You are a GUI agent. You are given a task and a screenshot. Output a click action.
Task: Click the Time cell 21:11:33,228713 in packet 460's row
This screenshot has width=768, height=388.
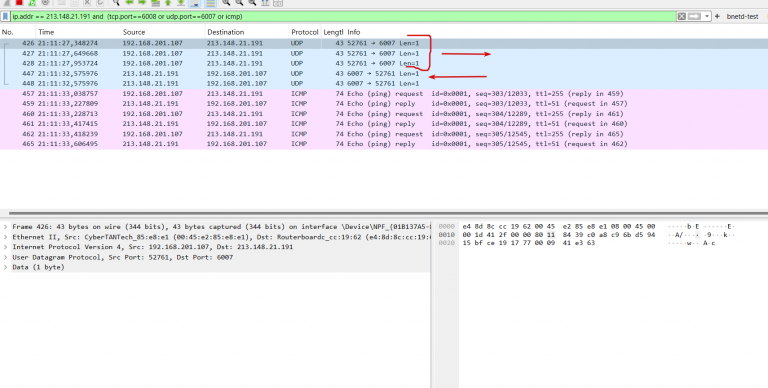tap(68, 114)
